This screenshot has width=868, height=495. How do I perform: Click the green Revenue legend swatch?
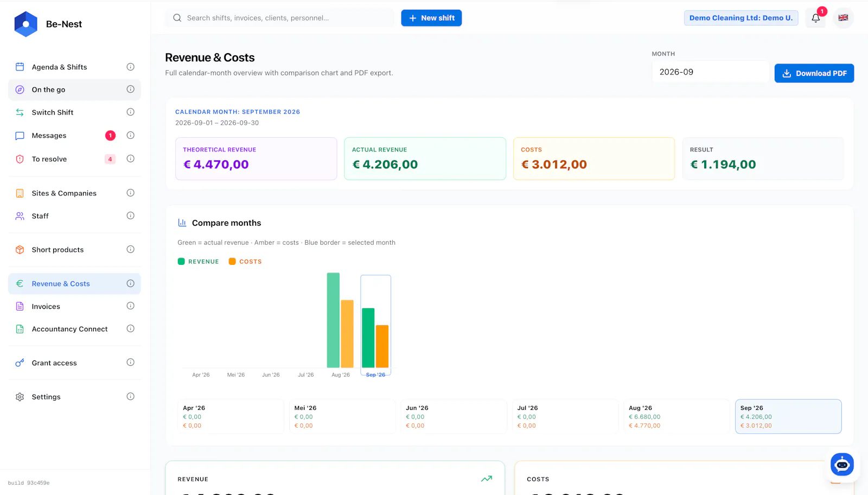pos(181,262)
